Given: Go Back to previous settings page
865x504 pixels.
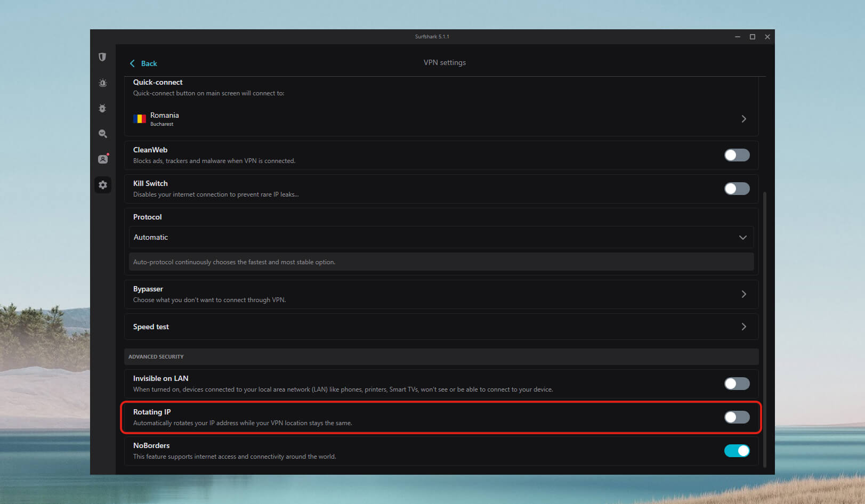Looking at the screenshot, I should tap(143, 63).
